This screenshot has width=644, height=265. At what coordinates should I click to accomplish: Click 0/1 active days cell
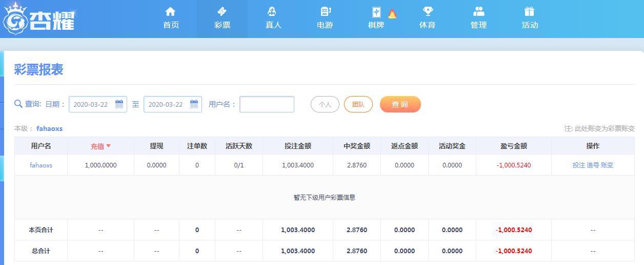click(239, 165)
